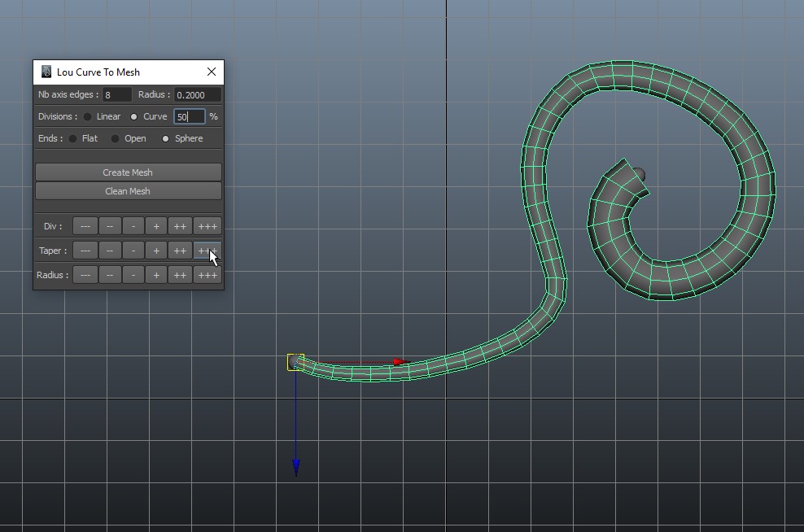Click the Lou Curve To Mesh window icon
Viewport: 804px width, 532px height.
coord(46,72)
